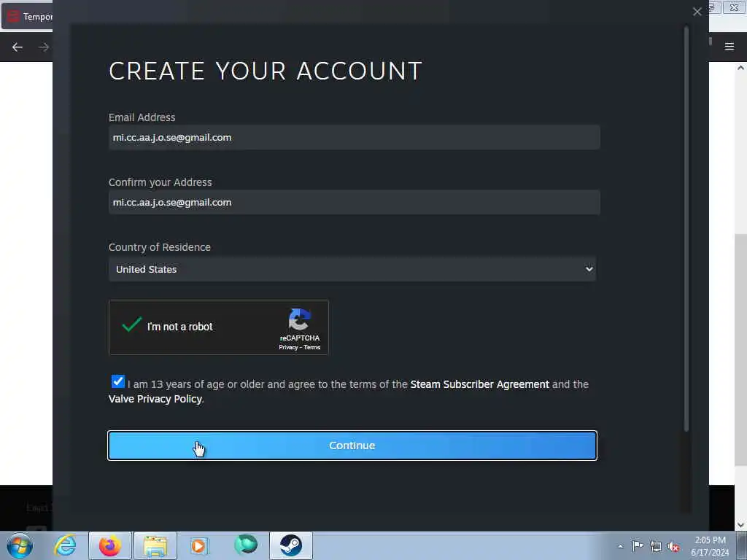
Task: Select the Tempor browser tab
Action: (28, 17)
